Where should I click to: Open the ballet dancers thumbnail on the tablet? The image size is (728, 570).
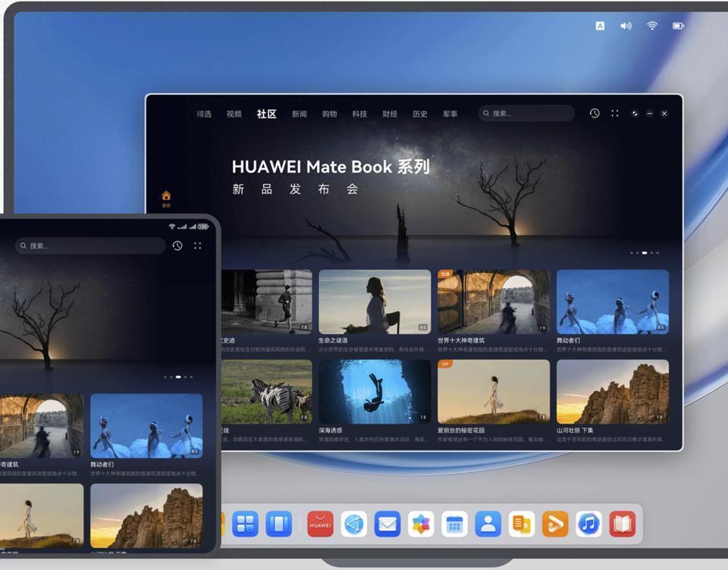pyautogui.click(x=146, y=426)
